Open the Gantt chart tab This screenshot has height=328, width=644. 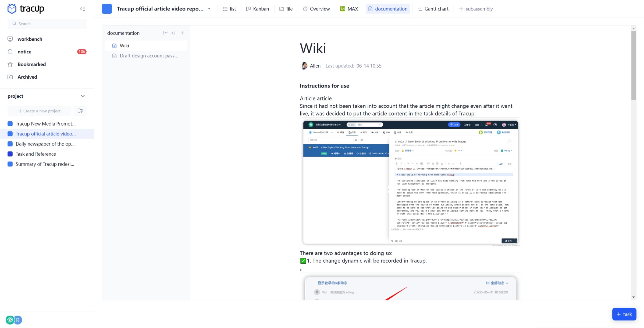click(433, 9)
